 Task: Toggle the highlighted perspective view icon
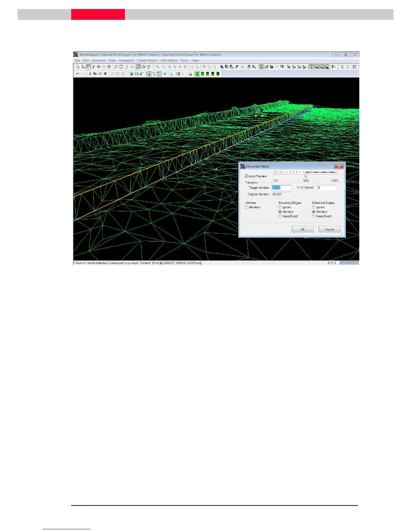point(138,67)
